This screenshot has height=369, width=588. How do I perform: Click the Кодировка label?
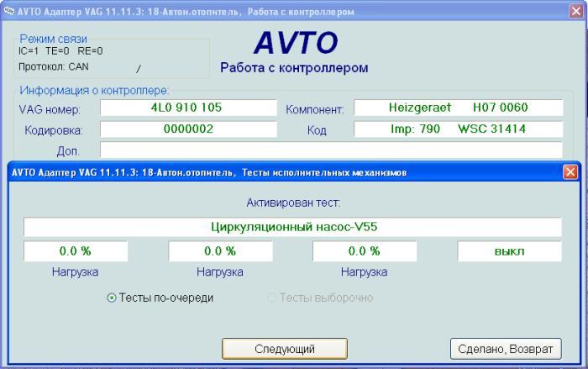coord(54,130)
